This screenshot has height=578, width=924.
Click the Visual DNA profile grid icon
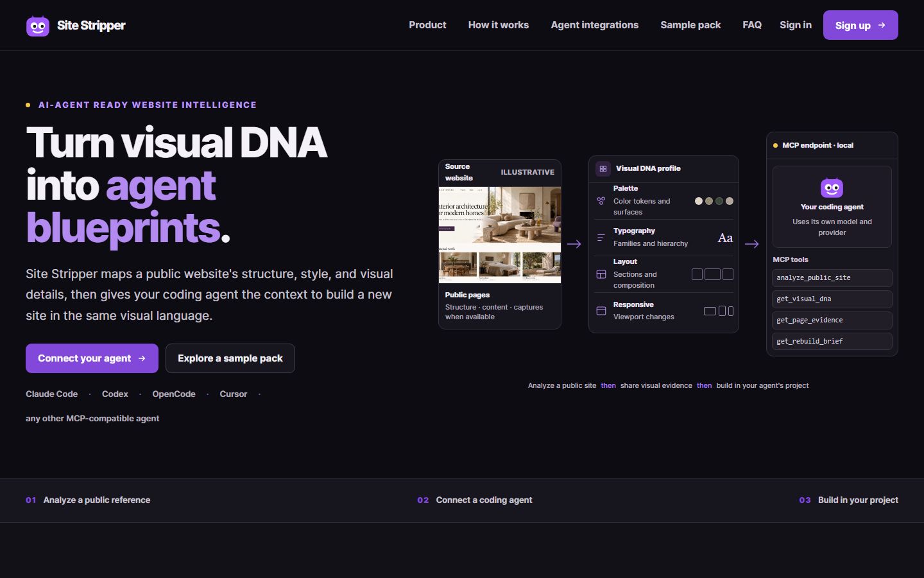tap(603, 169)
